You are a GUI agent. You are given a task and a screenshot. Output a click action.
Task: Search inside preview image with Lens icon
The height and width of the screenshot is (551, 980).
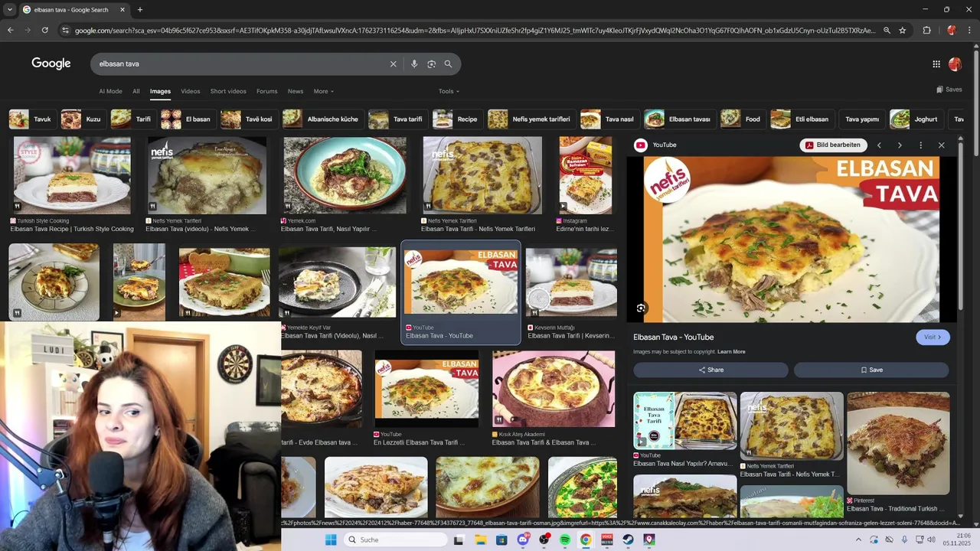[x=641, y=308]
